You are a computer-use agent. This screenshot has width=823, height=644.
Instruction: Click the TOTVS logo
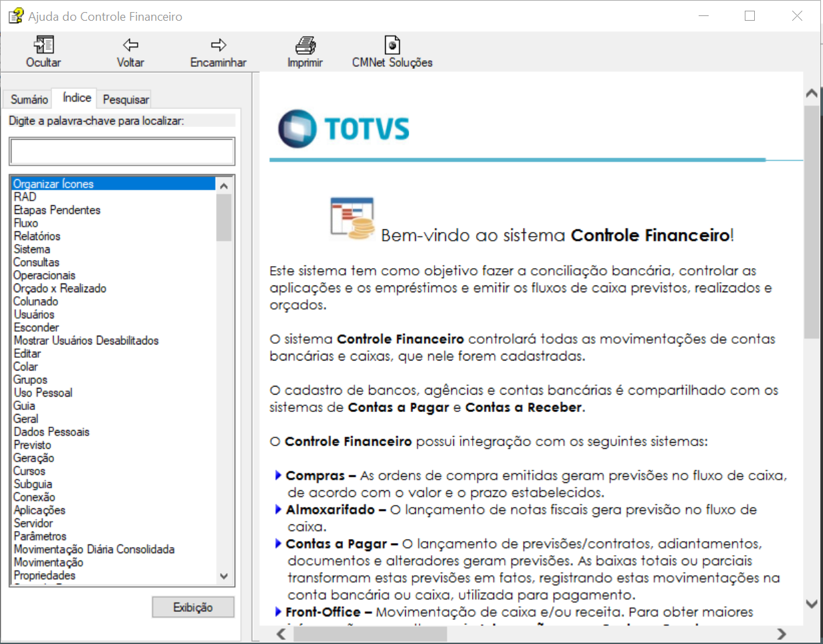[x=344, y=128]
